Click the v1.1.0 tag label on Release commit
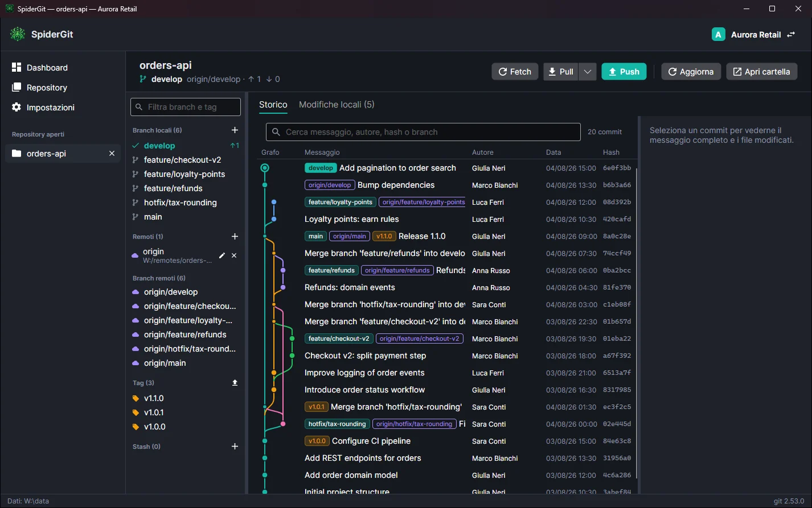The height and width of the screenshot is (508, 812). (x=384, y=236)
